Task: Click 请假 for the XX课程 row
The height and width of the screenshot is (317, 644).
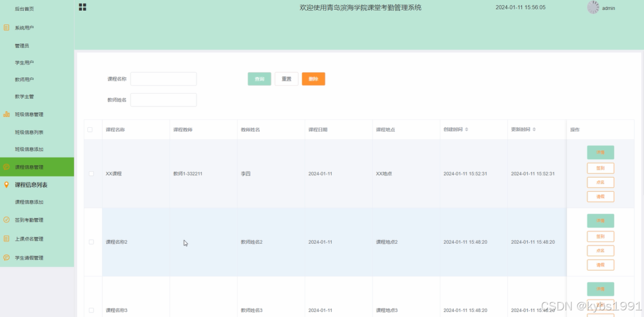Action: pyautogui.click(x=600, y=196)
